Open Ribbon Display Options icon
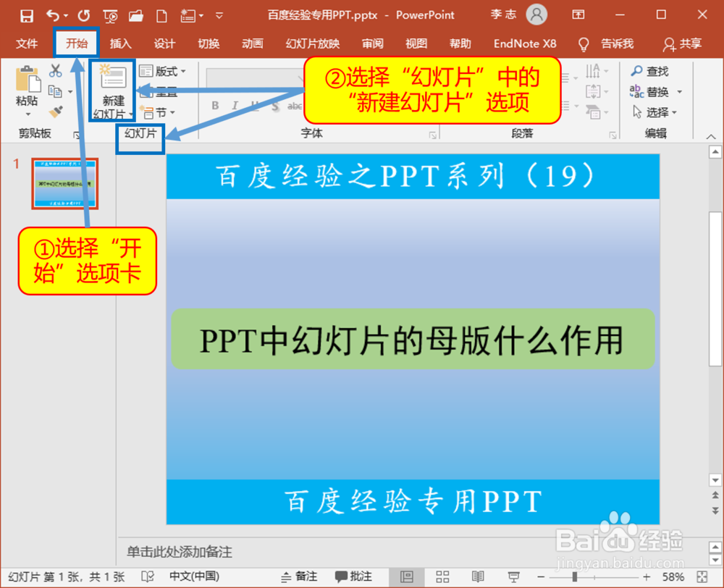 tap(578, 14)
